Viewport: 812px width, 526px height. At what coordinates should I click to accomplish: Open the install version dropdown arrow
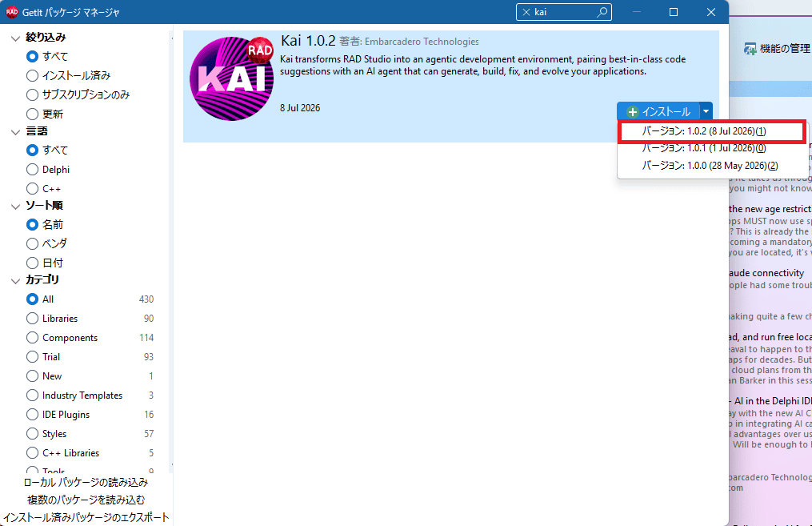[706, 111]
